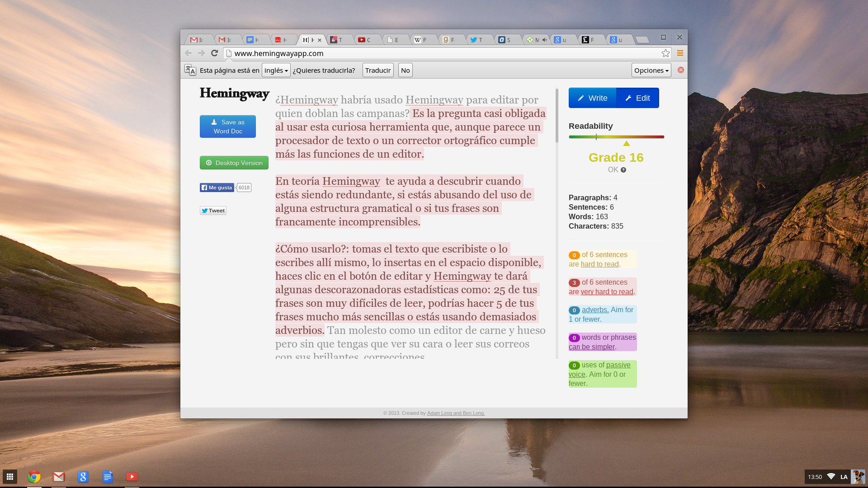Image resolution: width=868 pixels, height=488 pixels.
Task: Click the readability gradient bar
Action: pos(617,137)
